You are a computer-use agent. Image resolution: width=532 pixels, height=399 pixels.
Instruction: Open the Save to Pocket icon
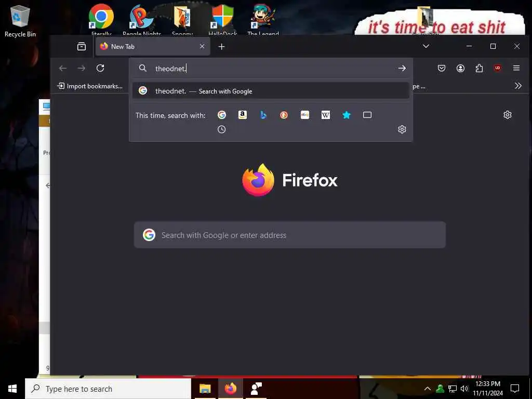[x=442, y=68]
